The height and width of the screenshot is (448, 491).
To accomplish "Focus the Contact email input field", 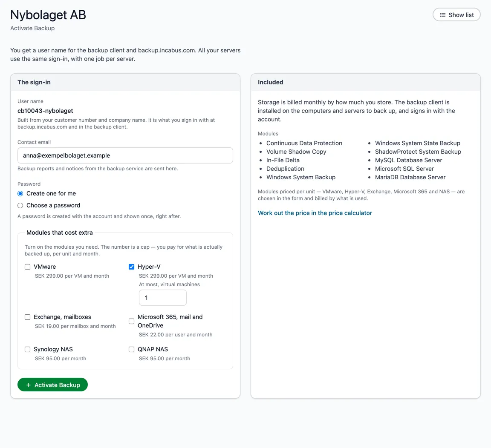I will 125,155.
